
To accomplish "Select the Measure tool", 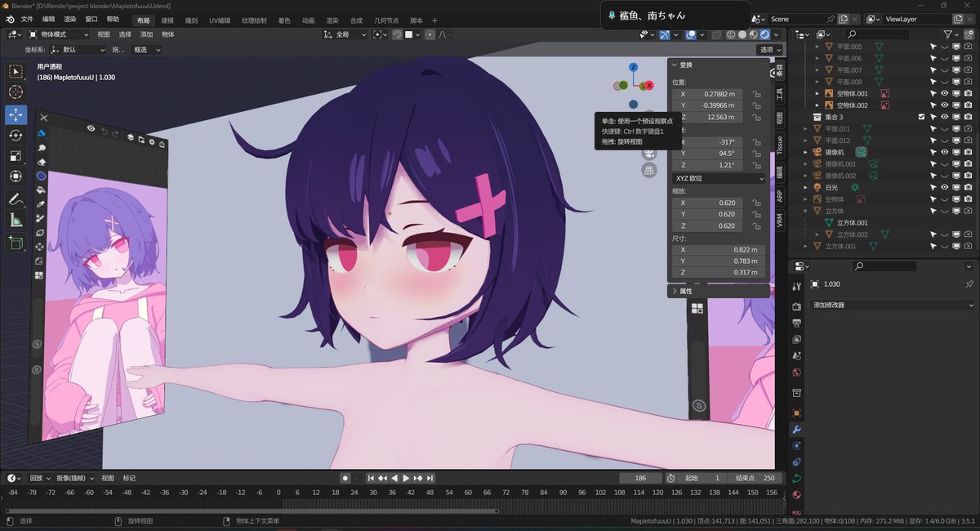I will click(16, 221).
